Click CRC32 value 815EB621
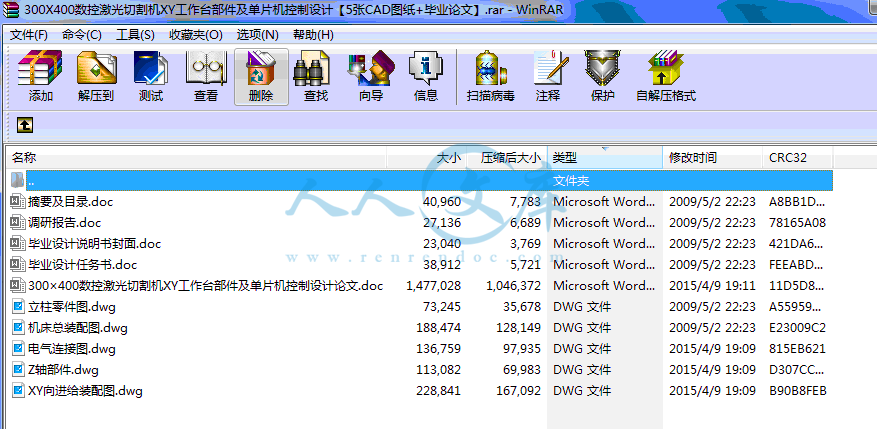 pos(798,348)
